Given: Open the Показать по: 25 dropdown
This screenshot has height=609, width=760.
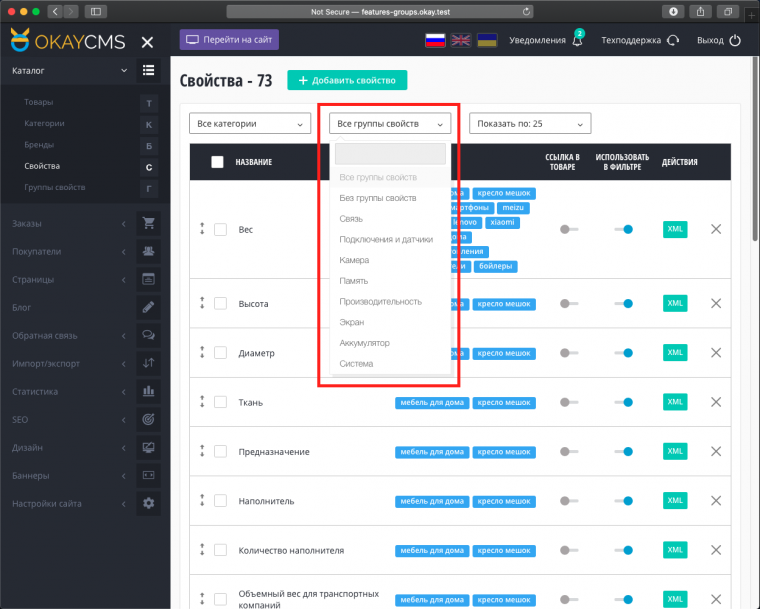Looking at the screenshot, I should tap(530, 124).
